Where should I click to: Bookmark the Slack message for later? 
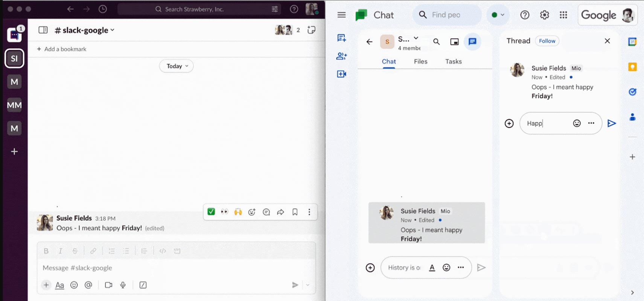coord(295,212)
